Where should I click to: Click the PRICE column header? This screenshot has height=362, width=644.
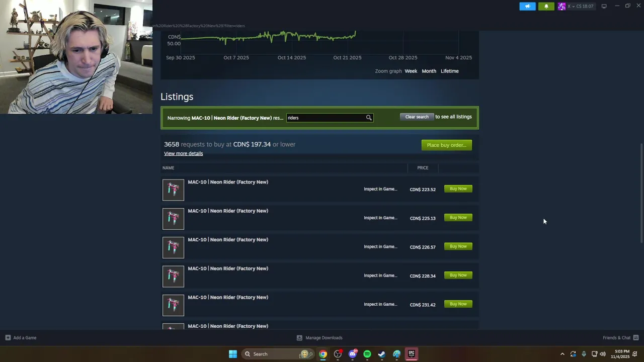point(423,168)
